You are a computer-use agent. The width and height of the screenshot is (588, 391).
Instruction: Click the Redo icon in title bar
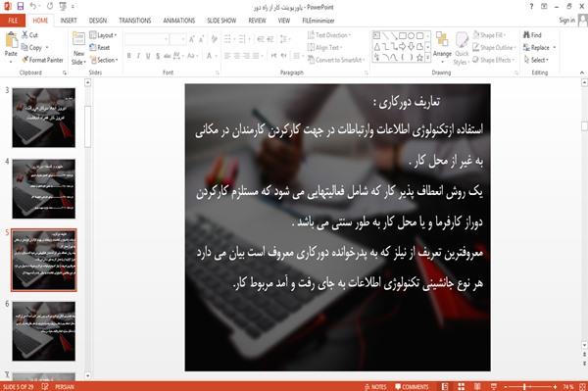coord(50,6)
